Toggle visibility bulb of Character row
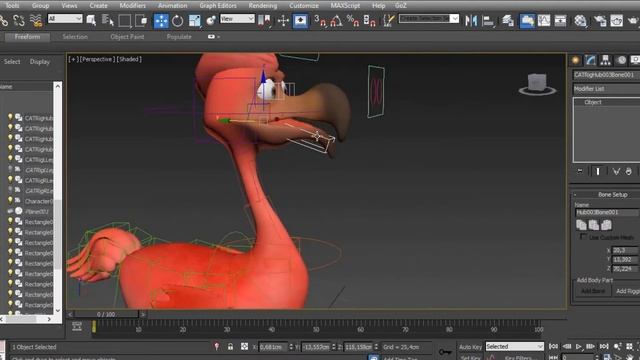The image size is (640, 360). 10,200
